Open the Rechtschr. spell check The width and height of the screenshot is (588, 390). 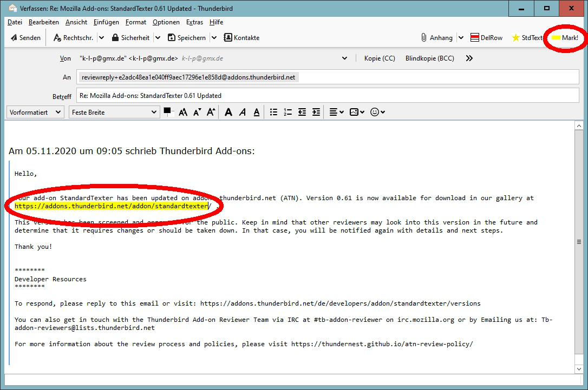click(x=74, y=37)
